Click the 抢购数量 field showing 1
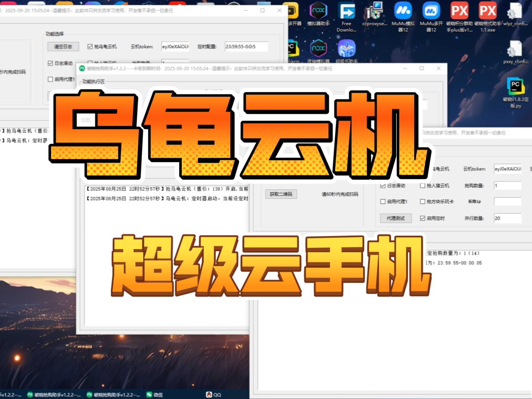This screenshot has height=399, width=532. coord(508,186)
